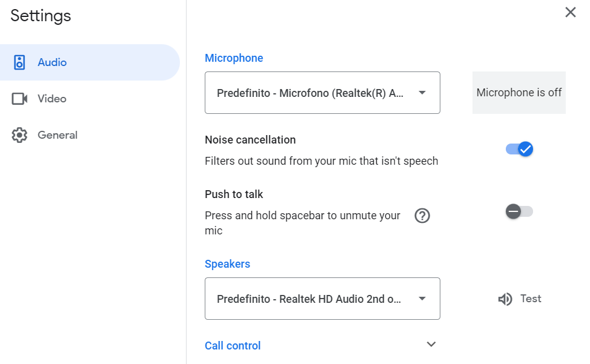Click the Microphone dropdown arrow
Image resolution: width=590 pixels, height=364 pixels.
click(x=422, y=93)
